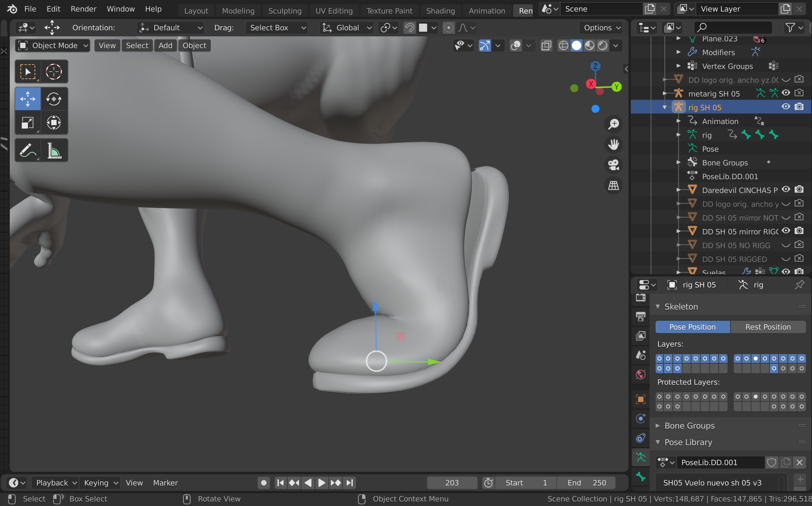Toggle visibility of Daredevil CINCHAS object

786,190
